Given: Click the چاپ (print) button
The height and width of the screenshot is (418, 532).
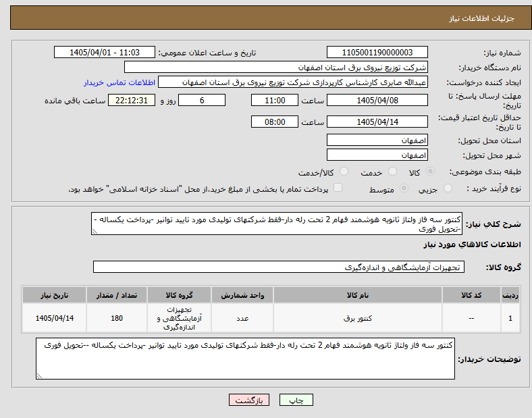Looking at the screenshot, I should coord(296,400).
